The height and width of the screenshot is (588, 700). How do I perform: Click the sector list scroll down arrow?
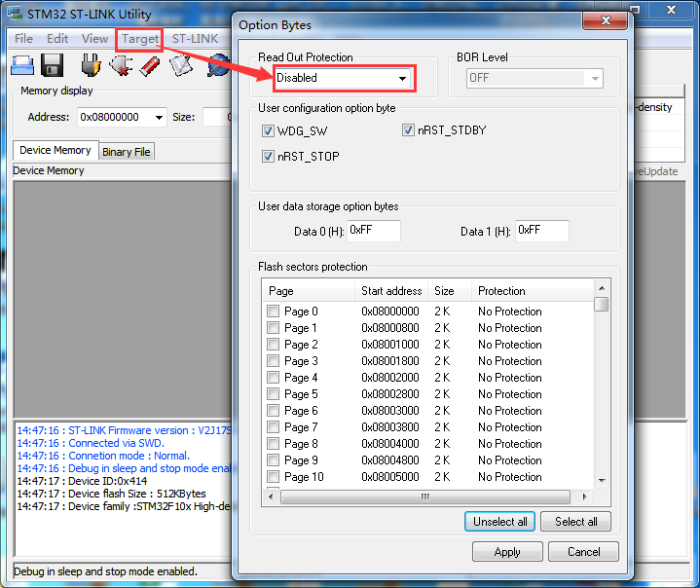tap(602, 480)
